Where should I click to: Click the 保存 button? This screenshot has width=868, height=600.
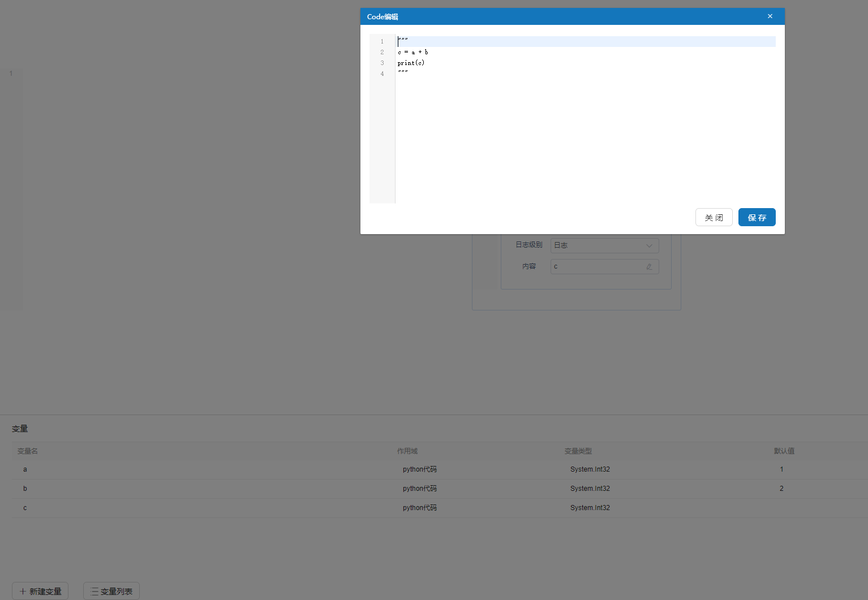pos(757,217)
